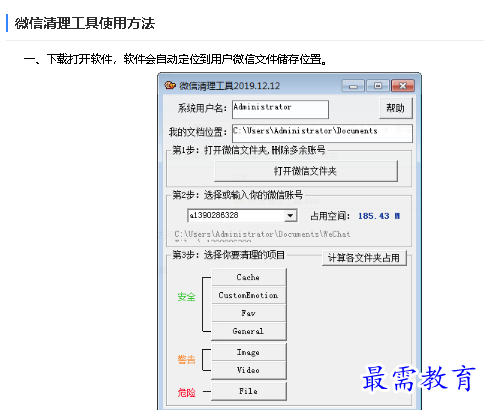The height and width of the screenshot is (410, 484).
Task: Click the 第1步 group caption
Action: point(249,150)
